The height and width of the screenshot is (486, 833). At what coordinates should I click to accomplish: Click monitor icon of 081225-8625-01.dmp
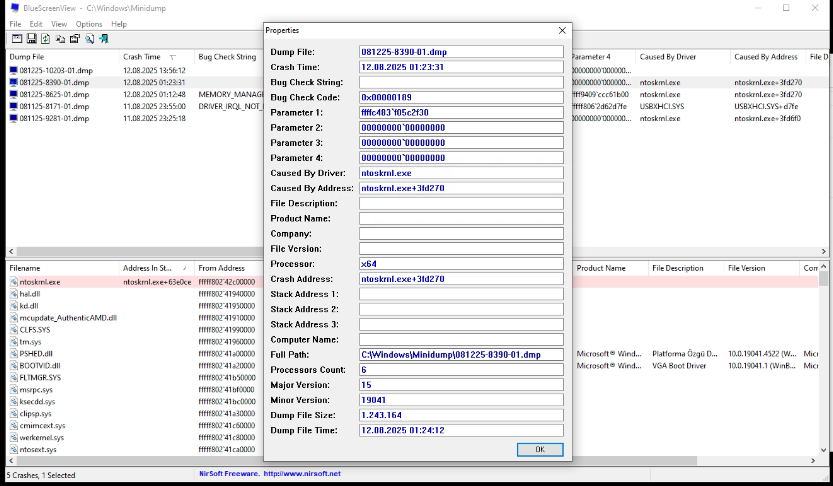tap(14, 94)
